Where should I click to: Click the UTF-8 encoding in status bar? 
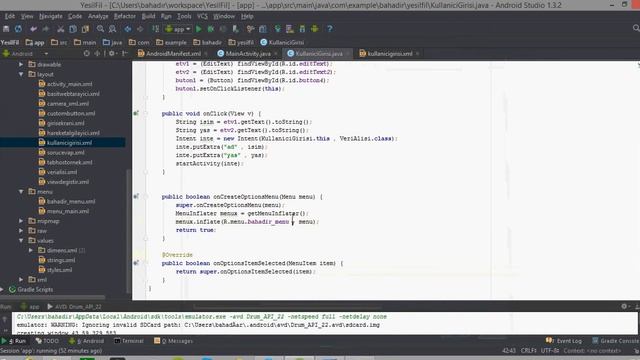tap(549, 351)
